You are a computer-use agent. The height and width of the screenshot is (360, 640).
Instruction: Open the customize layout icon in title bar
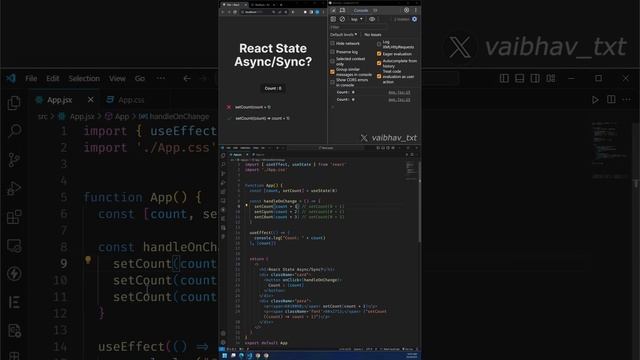[x=551, y=78]
